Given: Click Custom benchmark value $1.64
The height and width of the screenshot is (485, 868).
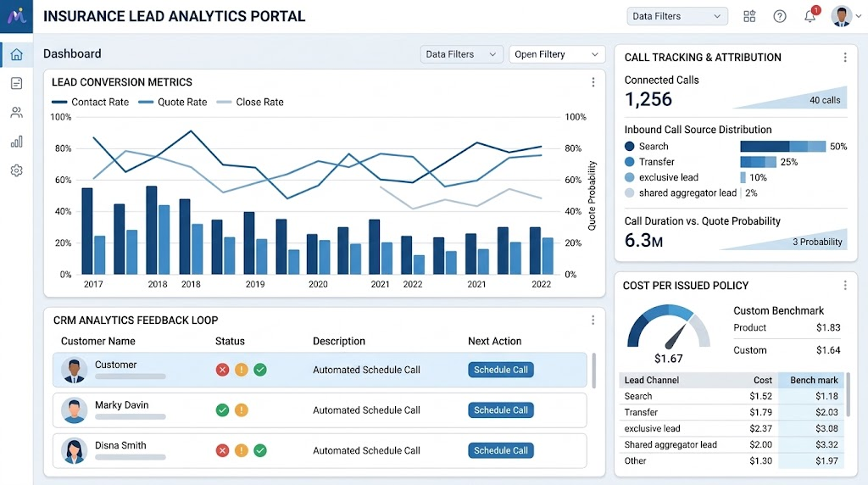Looking at the screenshot, I should (x=828, y=350).
